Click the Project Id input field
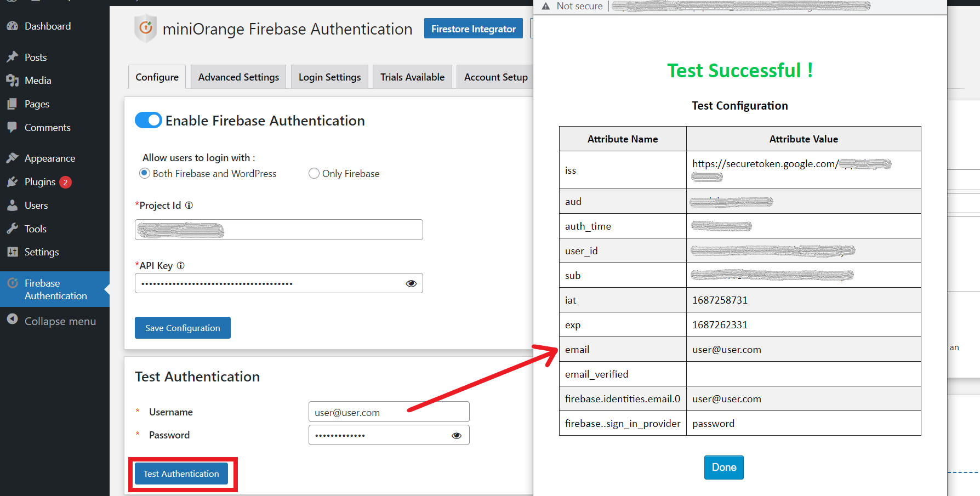Screen dimensions: 980x496 pos(279,230)
